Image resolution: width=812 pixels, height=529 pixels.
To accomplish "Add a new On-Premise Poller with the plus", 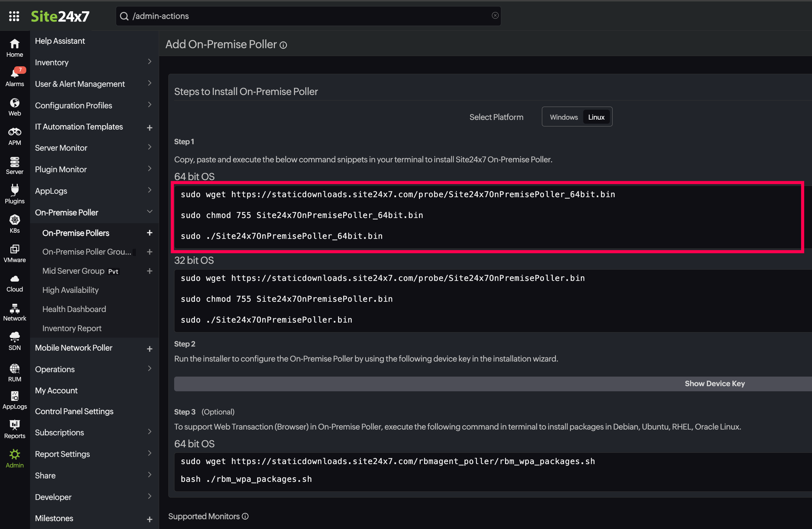I will tap(150, 233).
